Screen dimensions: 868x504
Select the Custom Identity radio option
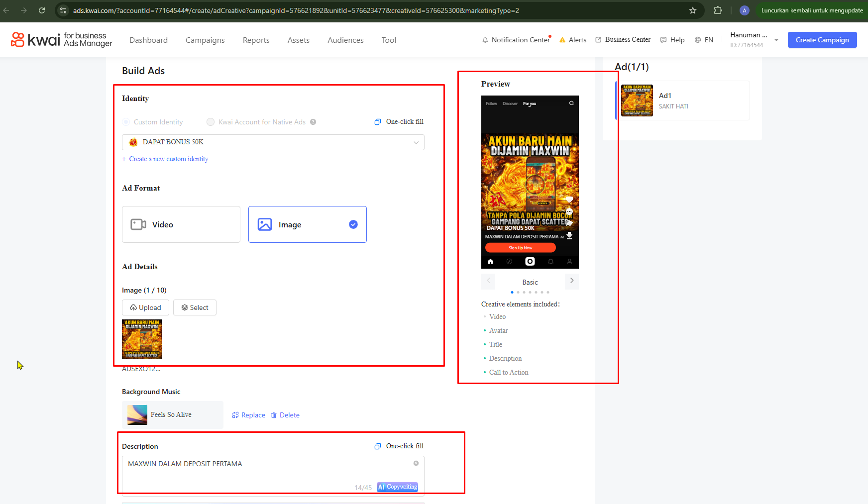[126, 122]
